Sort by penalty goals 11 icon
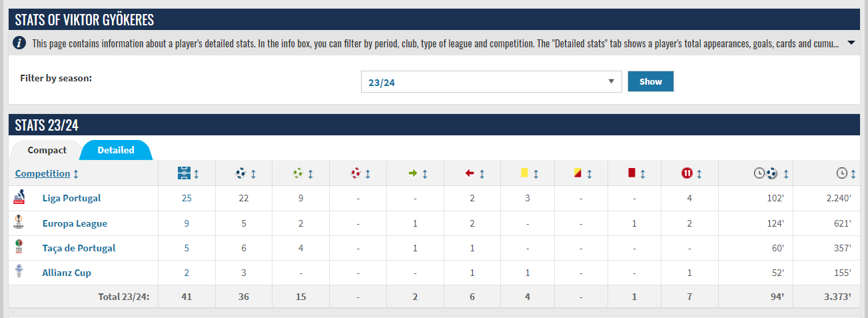Image resolution: width=868 pixels, height=318 pixels. pyautogui.click(x=687, y=173)
